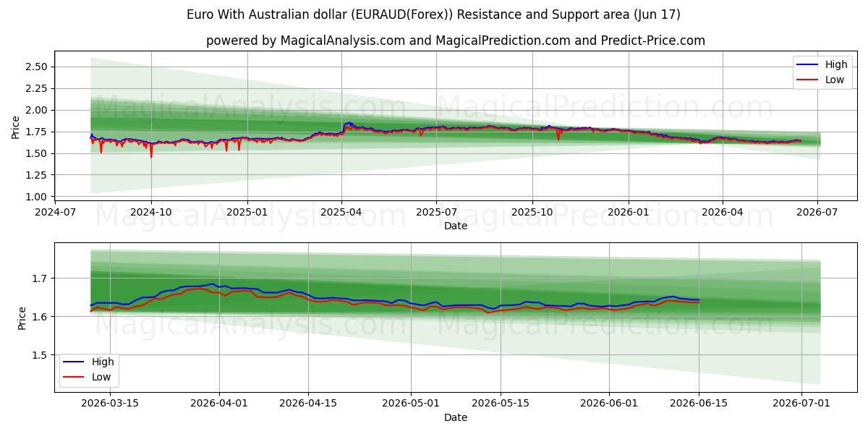868x434 pixels.
Task: Click the '1.25' price tick in top chart
Action: pyautogui.click(x=37, y=175)
